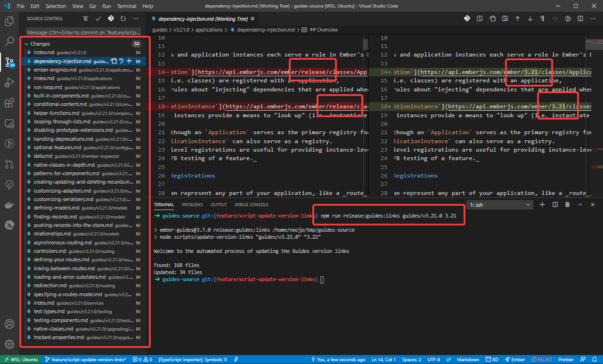The width and height of the screenshot is (603, 364).
Task: Click v3.21.0 breadcrumb segment
Action: 181,30
